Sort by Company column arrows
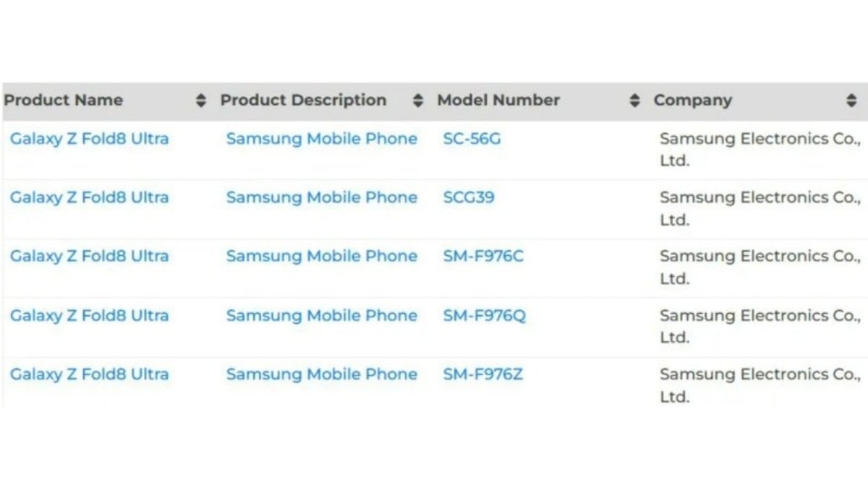Screen dimensions: 868x488 pyautogui.click(x=851, y=101)
